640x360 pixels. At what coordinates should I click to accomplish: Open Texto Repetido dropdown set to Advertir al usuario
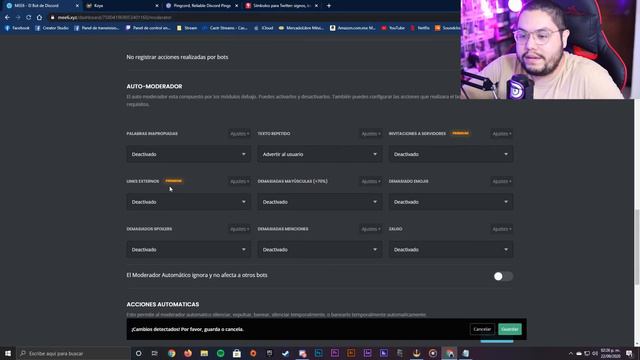coord(320,154)
